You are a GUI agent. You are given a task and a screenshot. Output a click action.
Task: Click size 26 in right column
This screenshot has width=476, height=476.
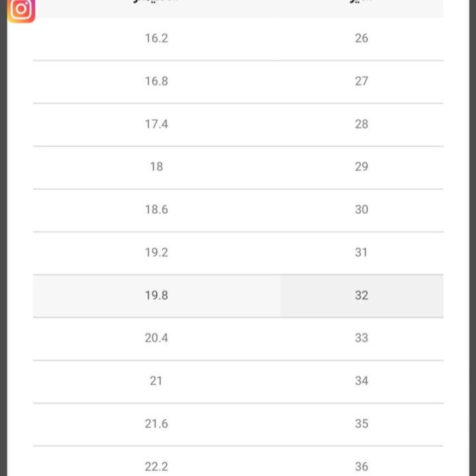coord(362,38)
